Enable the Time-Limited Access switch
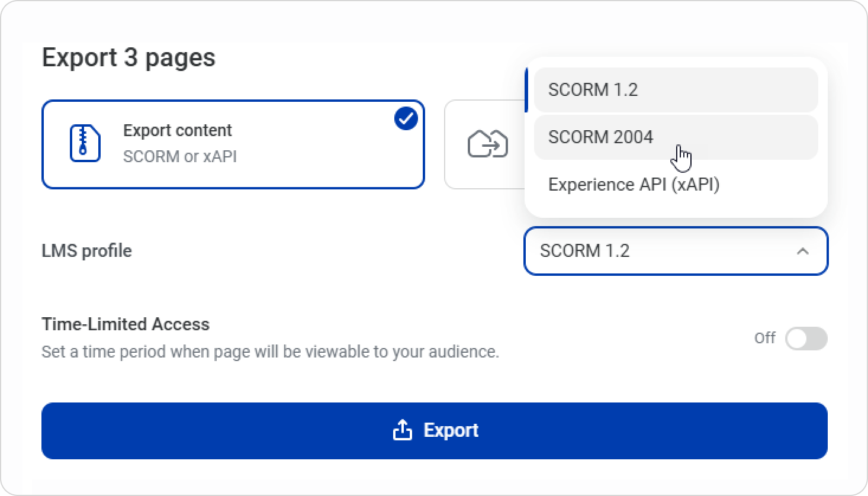 click(805, 339)
